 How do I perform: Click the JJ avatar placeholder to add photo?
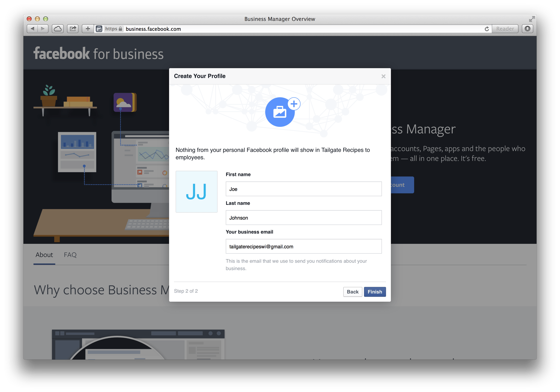tap(196, 191)
